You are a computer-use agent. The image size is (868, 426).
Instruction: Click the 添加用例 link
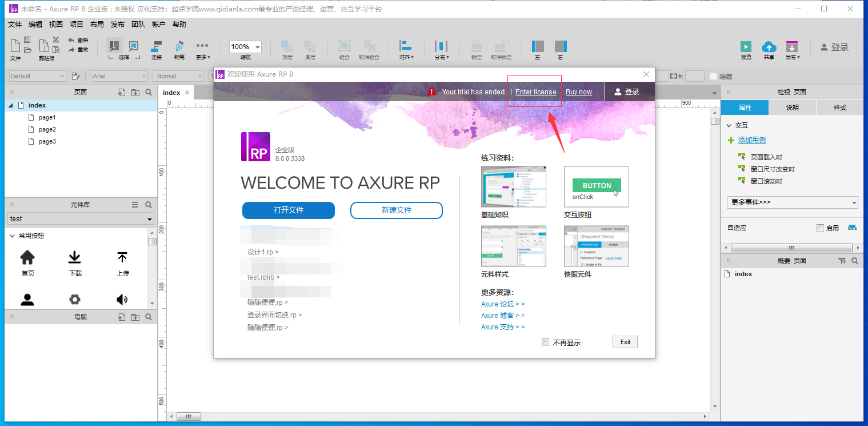coord(751,140)
